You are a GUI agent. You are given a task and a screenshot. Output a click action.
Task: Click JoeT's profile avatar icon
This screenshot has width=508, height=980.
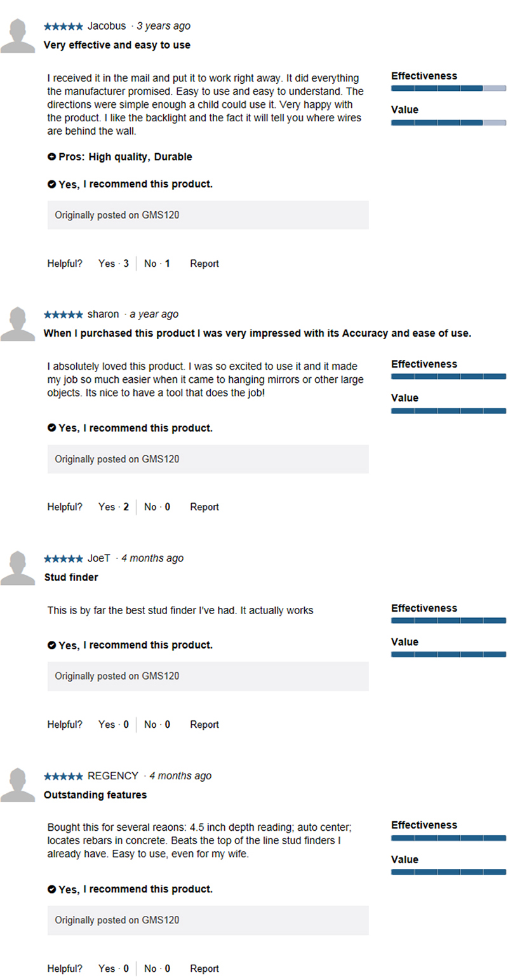(18, 568)
